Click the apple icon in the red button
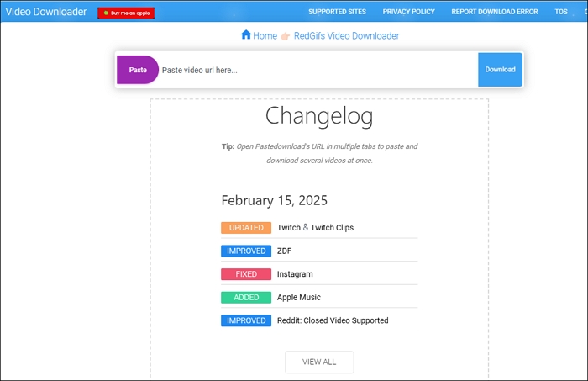Image resolution: width=588 pixels, height=381 pixels. pyautogui.click(x=106, y=13)
